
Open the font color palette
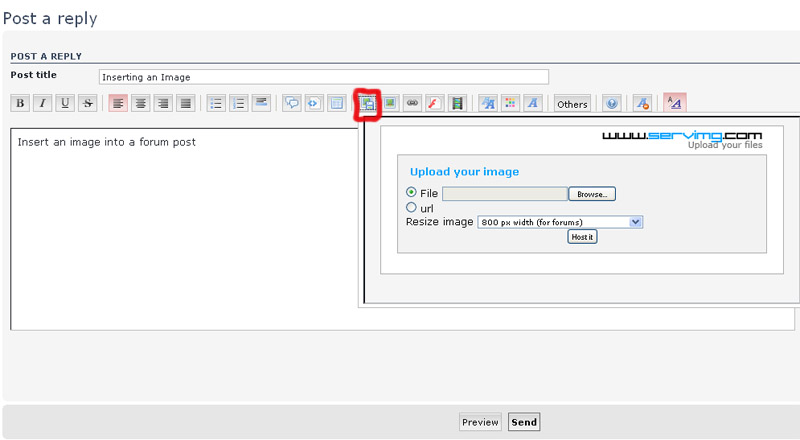(x=510, y=104)
